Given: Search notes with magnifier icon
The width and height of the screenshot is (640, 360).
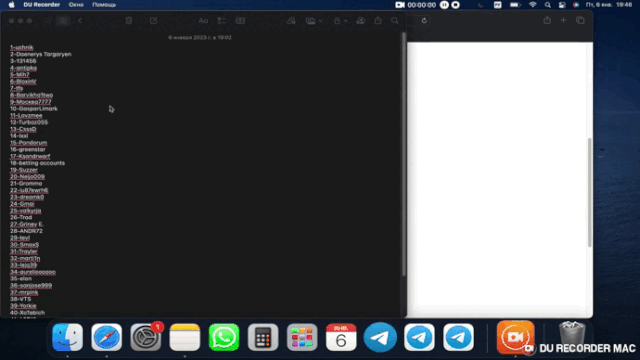Looking at the screenshot, I should 394,20.
